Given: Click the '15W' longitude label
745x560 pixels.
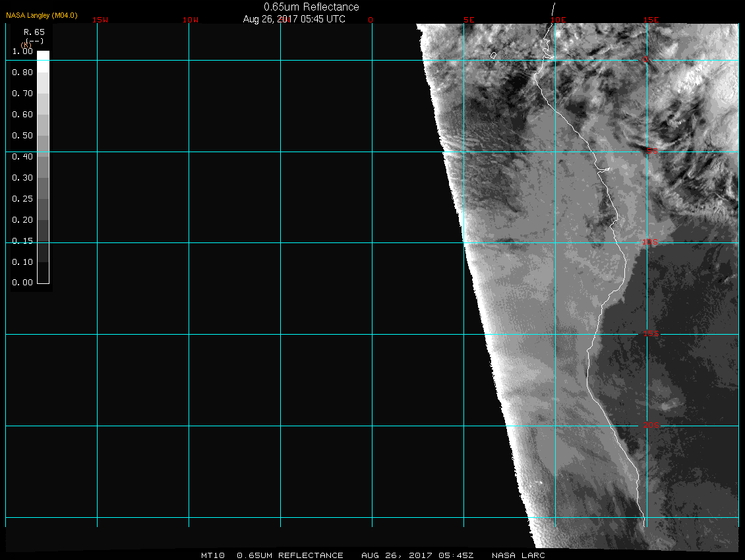Looking at the screenshot, I should 100,20.
